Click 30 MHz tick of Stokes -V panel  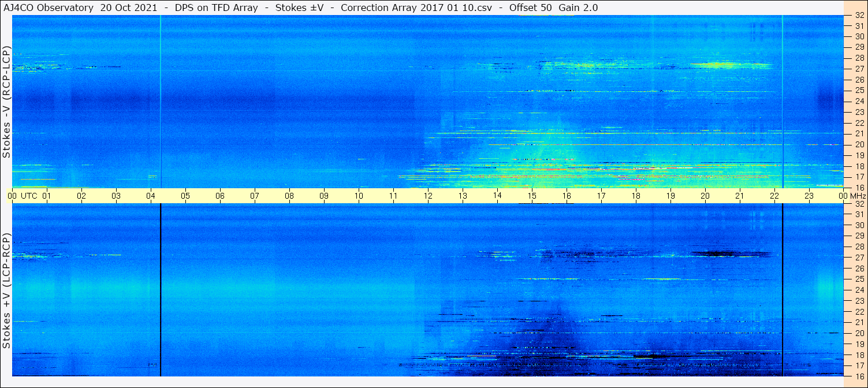tap(859, 36)
